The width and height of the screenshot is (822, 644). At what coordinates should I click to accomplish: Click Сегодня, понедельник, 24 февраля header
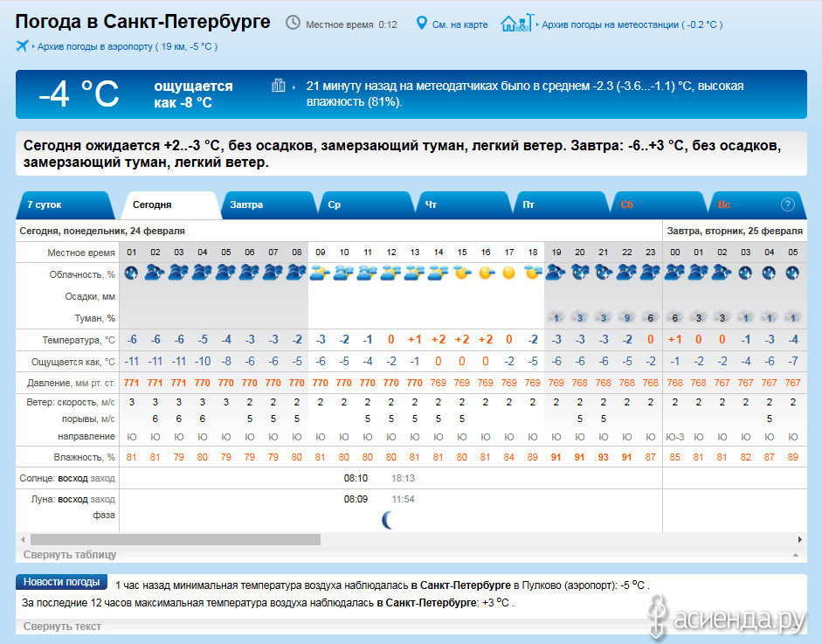(x=102, y=231)
